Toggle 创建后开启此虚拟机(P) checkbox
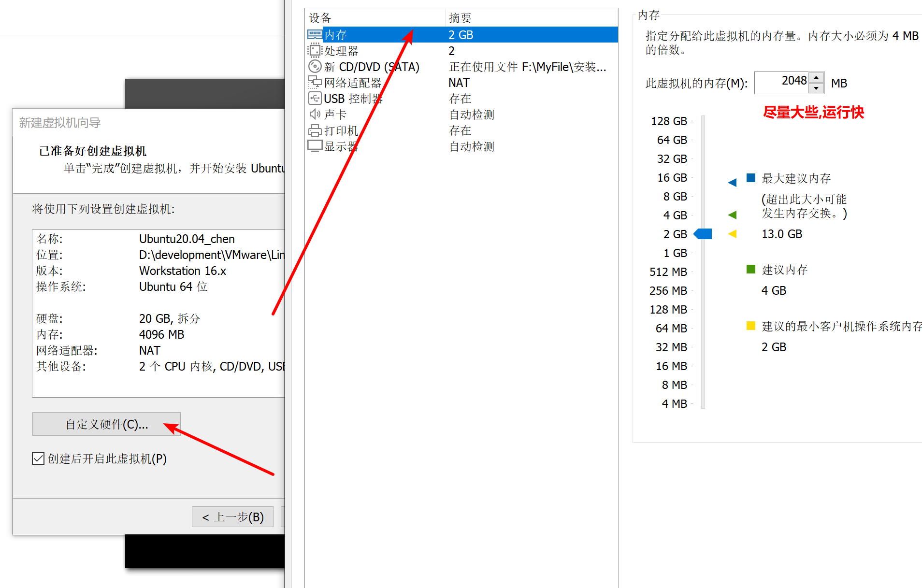922x588 pixels. click(38, 459)
